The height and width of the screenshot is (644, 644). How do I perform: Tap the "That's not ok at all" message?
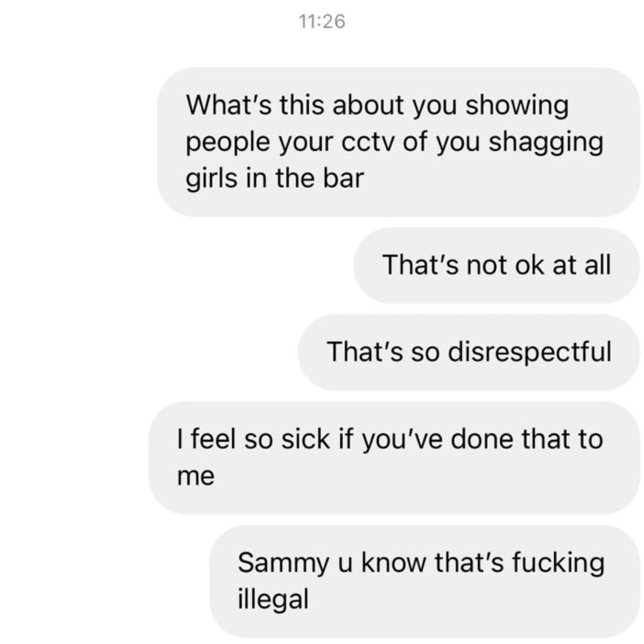pyautogui.click(x=497, y=265)
